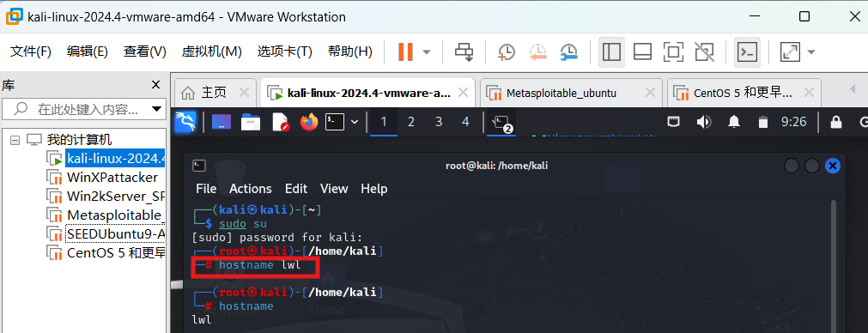Launch Firefox from the Kali panel
Screen dimensions: 868x333
tap(309, 122)
